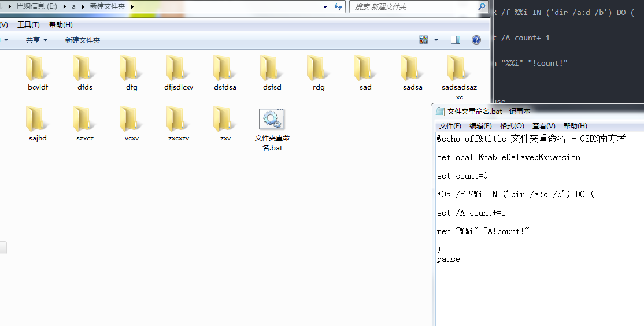This screenshot has width=644, height=326.
Task: Open address bar history dropdown
Action: click(x=325, y=6)
